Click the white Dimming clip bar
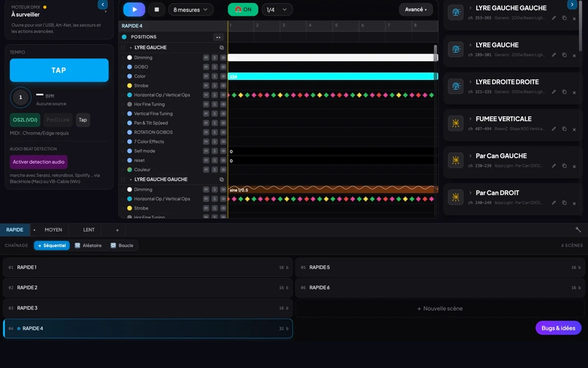The width and height of the screenshot is (588, 368). pyautogui.click(x=333, y=57)
